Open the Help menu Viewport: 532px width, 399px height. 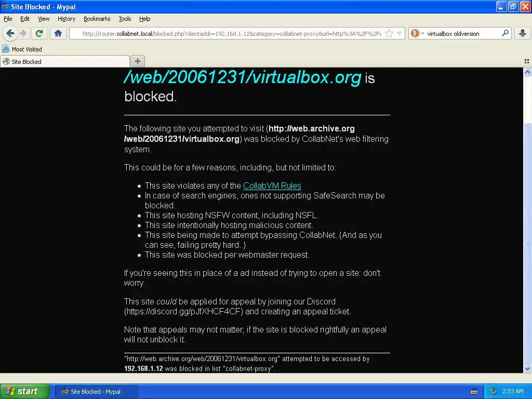click(145, 19)
